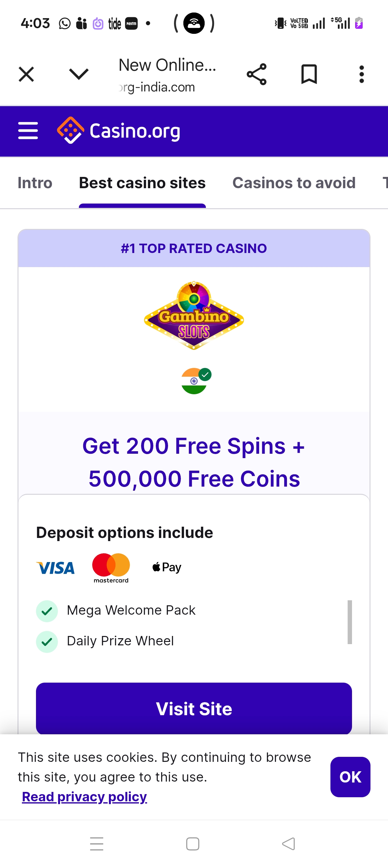Share this page via share icon
This screenshot has width=388, height=868.
(x=257, y=74)
